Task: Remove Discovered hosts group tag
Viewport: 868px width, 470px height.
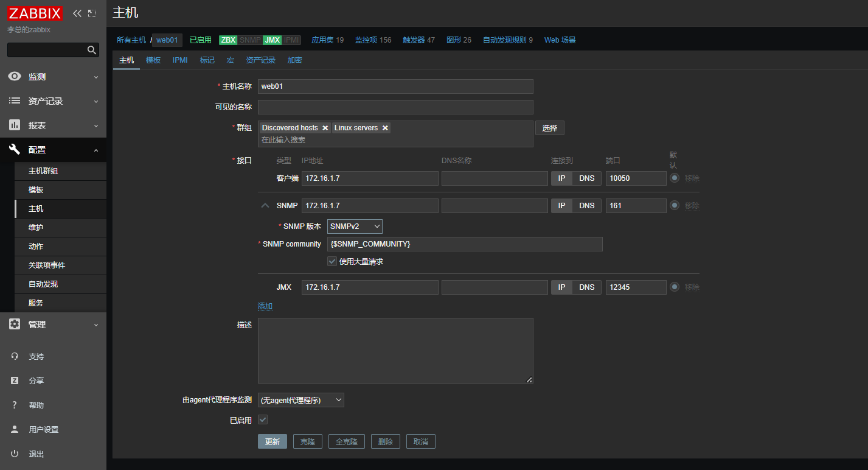Action: (x=325, y=128)
